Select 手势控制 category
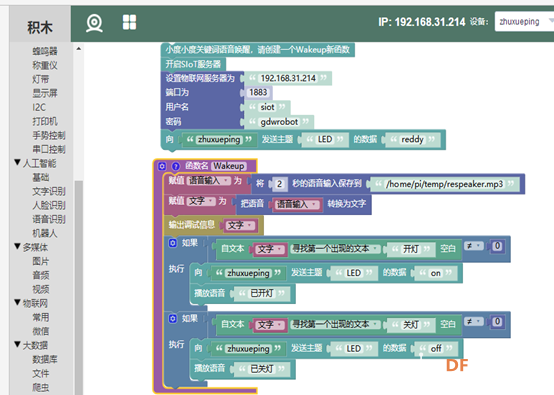The image size is (554, 395). point(49,135)
